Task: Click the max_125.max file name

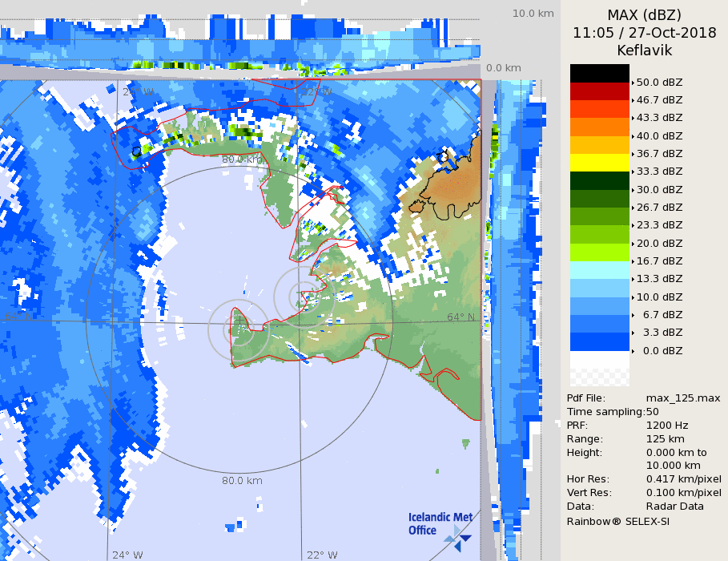Action: pyautogui.click(x=682, y=398)
